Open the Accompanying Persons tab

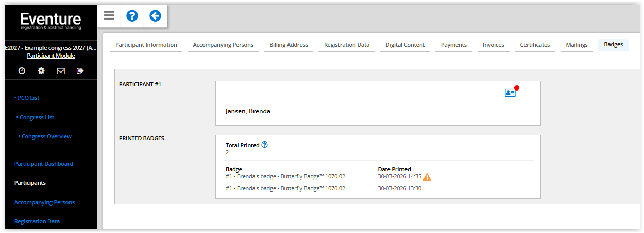click(223, 45)
